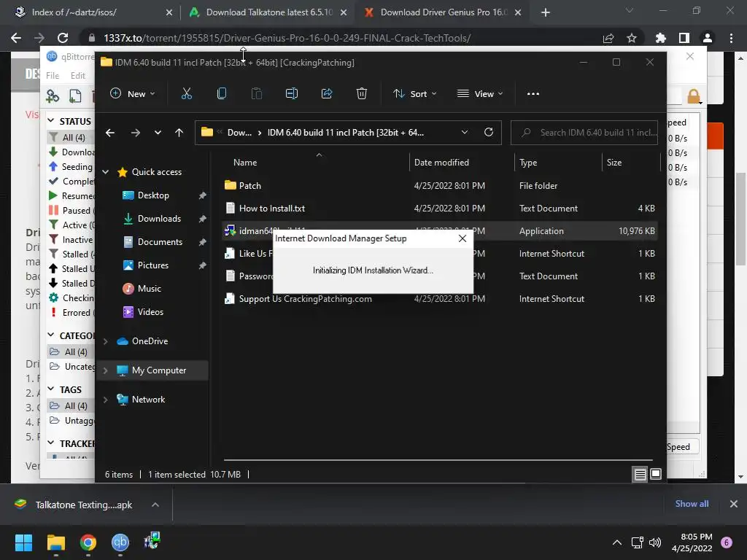
Task: Collapse the Quick access tree node
Action: (x=106, y=172)
